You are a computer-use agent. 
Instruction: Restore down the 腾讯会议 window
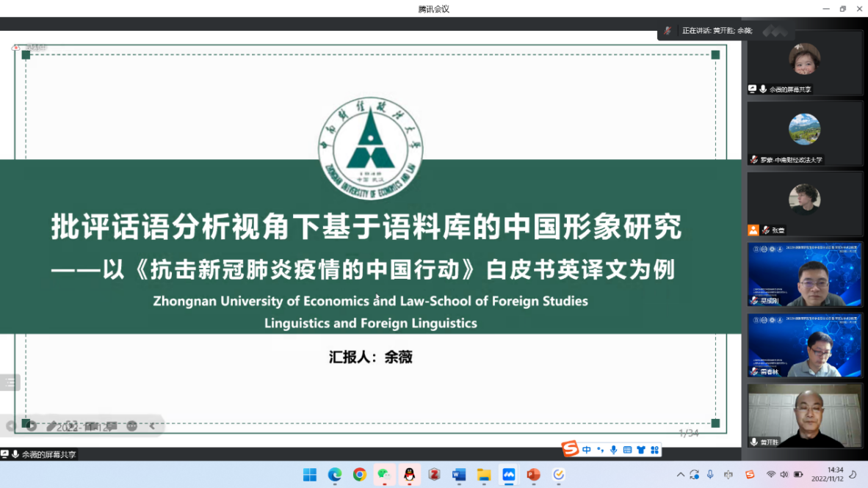842,9
